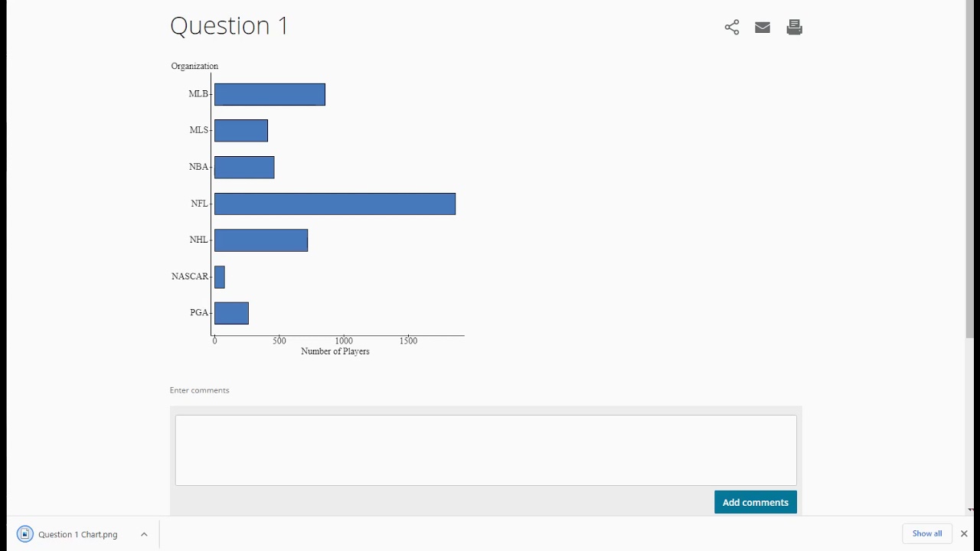Click the email envelope icon
980x551 pixels.
coord(763,28)
